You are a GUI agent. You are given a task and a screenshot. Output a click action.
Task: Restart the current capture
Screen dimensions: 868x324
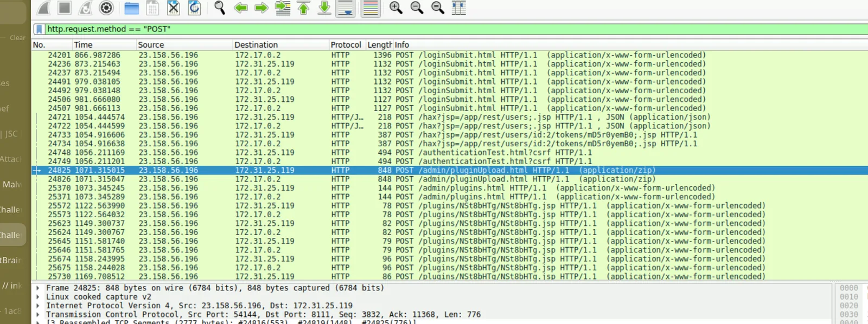point(85,8)
